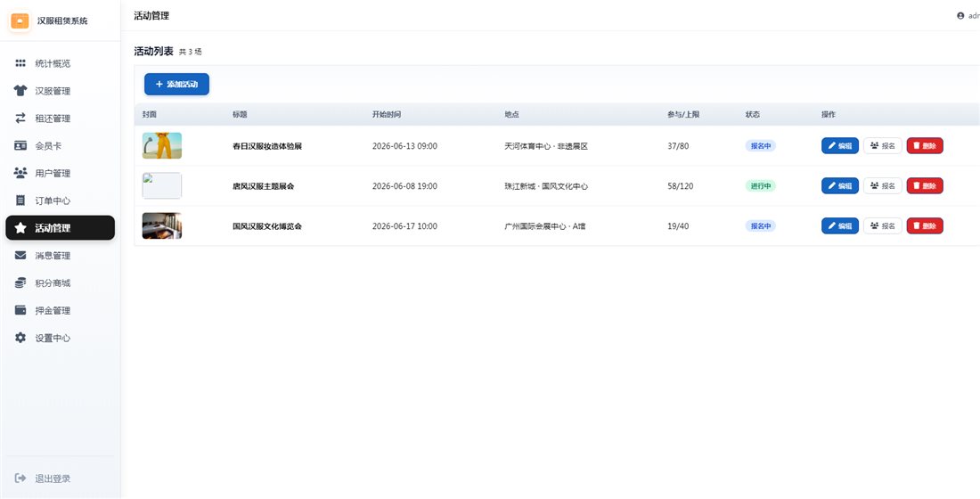The width and height of the screenshot is (980, 499).
Task: Click the 共 3 场 count label
Action: (191, 52)
